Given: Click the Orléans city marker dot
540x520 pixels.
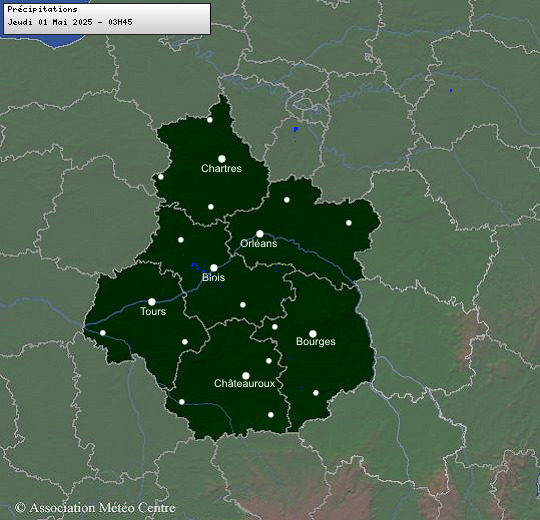Looking at the screenshot, I should (x=260, y=234).
